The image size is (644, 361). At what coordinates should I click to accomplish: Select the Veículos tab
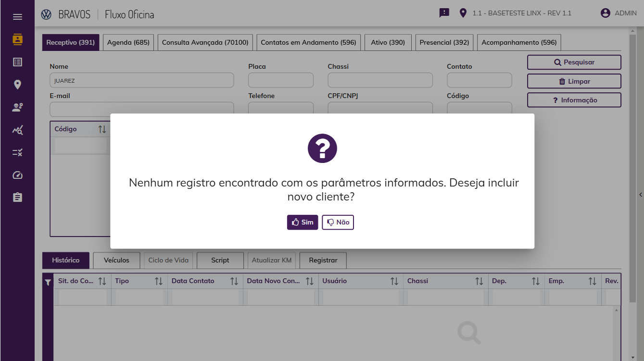click(117, 260)
